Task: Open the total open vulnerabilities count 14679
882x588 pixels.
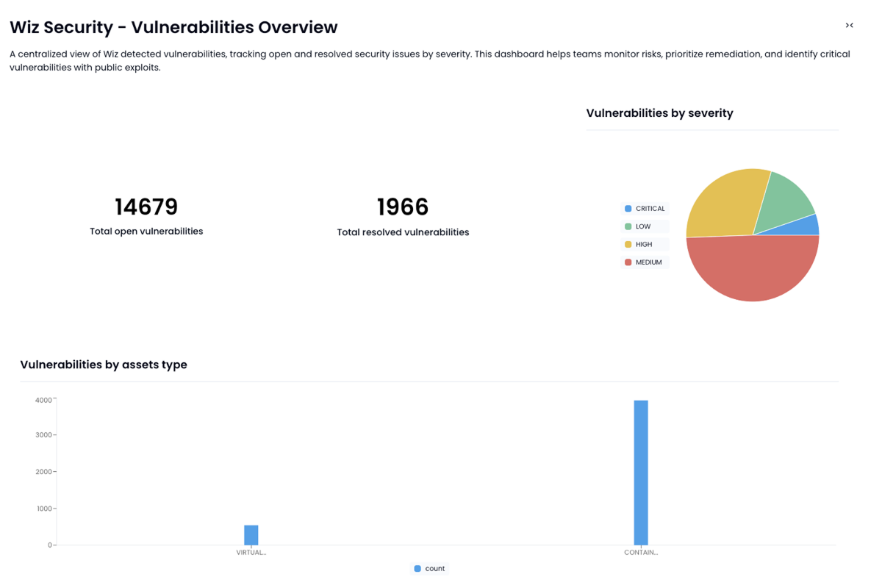Action: click(146, 207)
